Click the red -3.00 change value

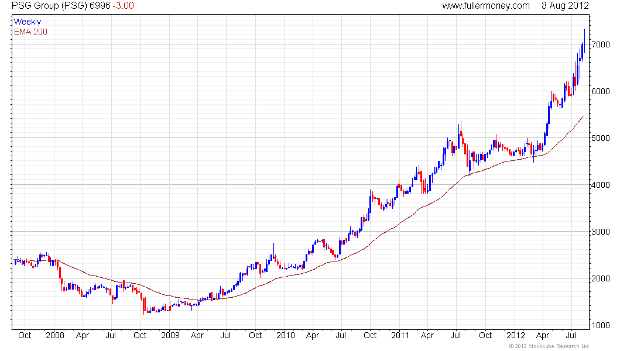click(x=123, y=6)
